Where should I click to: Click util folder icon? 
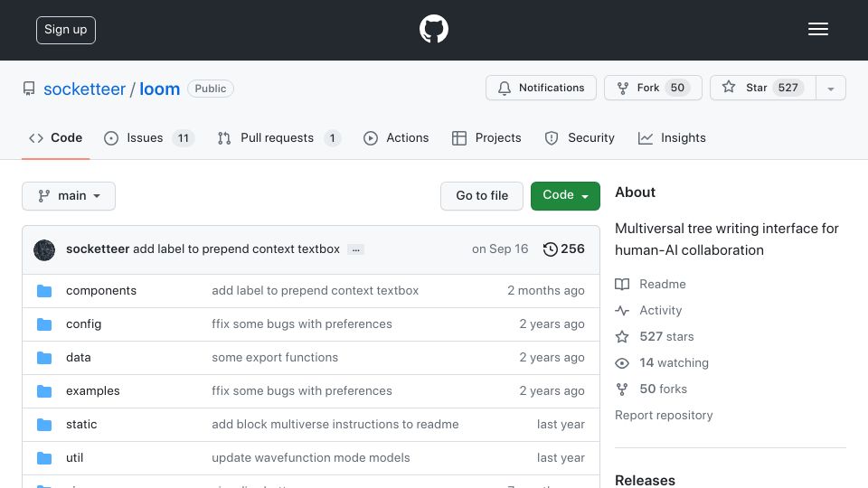click(x=44, y=458)
